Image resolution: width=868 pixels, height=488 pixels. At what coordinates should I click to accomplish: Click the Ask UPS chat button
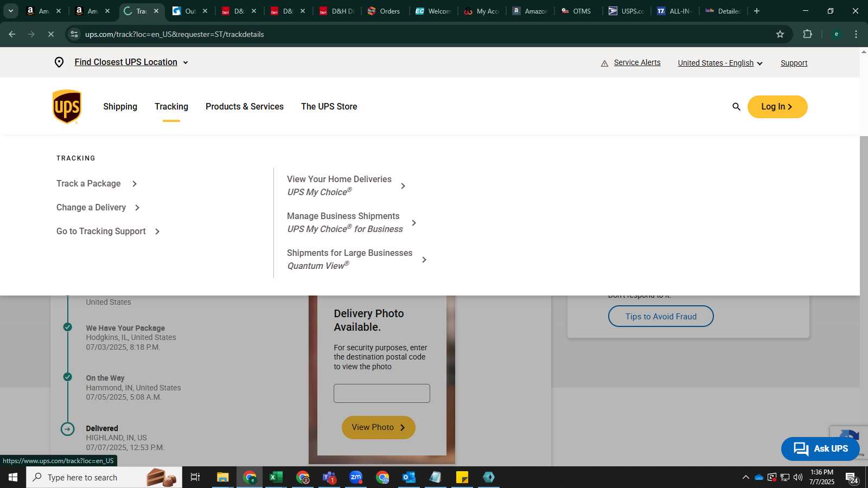coord(820,449)
